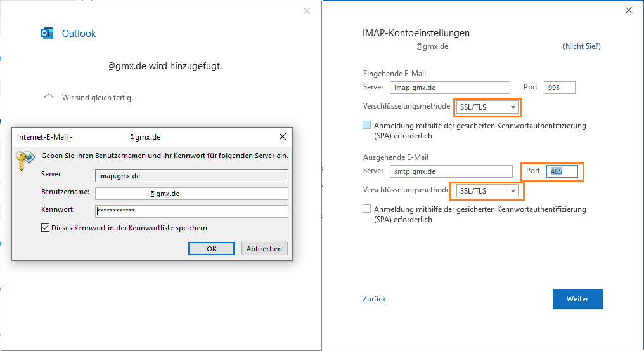Click the key icon in the Internet-E-Mail dialog

[25, 160]
